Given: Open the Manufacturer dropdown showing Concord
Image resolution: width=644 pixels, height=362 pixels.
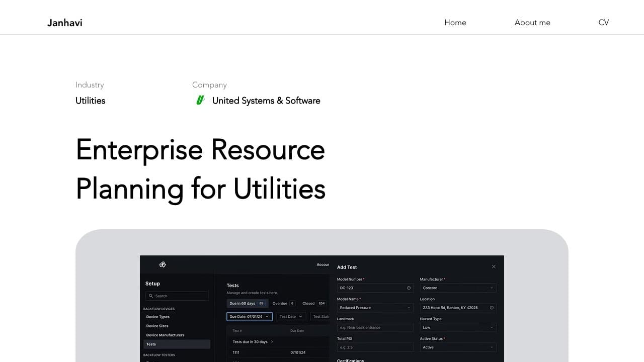Looking at the screenshot, I should [458, 288].
